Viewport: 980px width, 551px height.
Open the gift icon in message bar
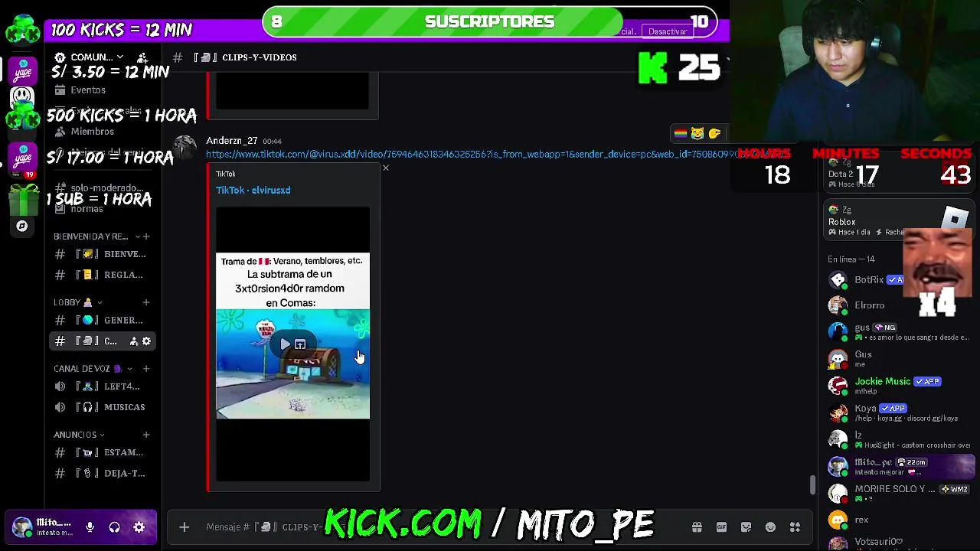pos(697,527)
